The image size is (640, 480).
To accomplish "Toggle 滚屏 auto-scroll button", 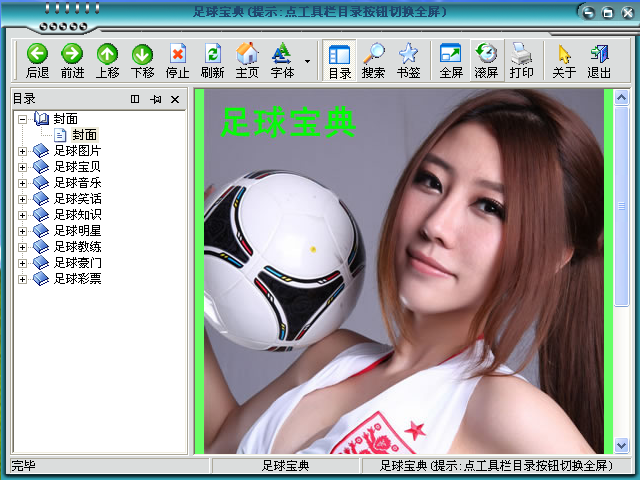I will tap(487, 60).
